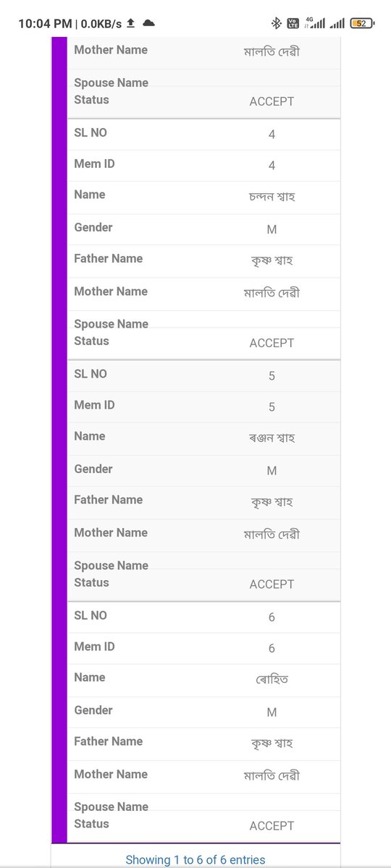Tap the SL NO 4 row

point(203,135)
